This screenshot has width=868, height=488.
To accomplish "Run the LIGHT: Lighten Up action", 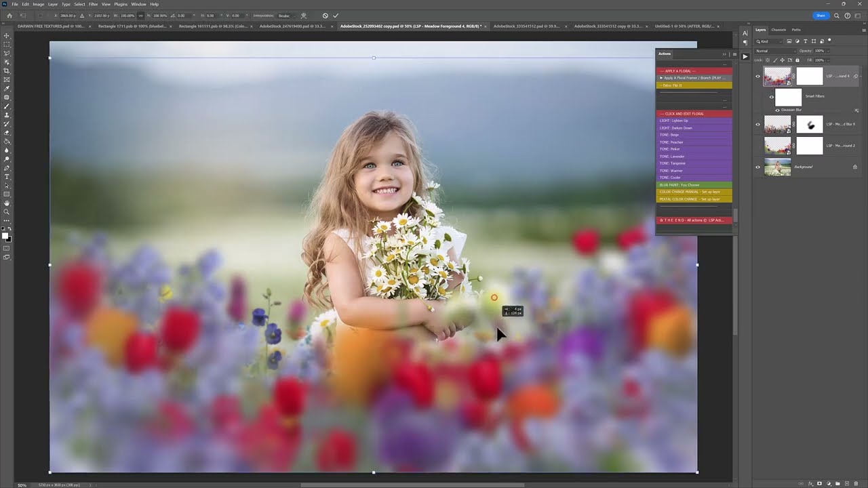I will coord(694,121).
